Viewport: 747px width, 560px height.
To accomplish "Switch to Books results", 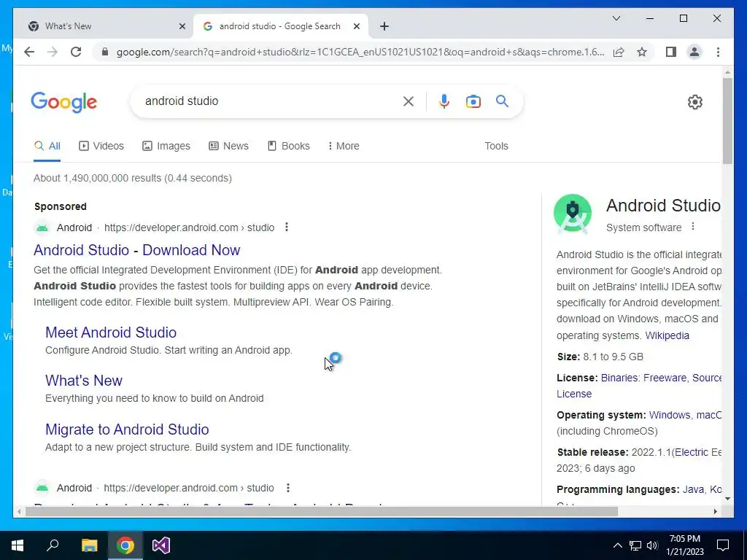I will click(289, 146).
